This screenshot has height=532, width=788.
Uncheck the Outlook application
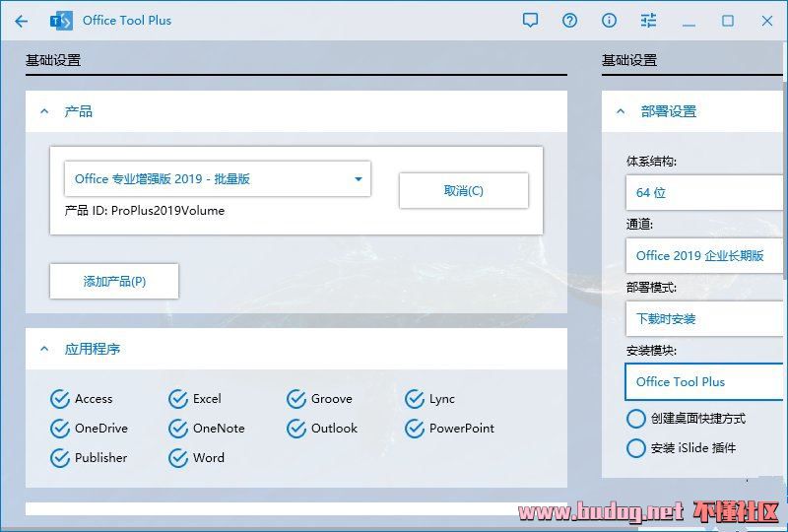[x=322, y=429]
